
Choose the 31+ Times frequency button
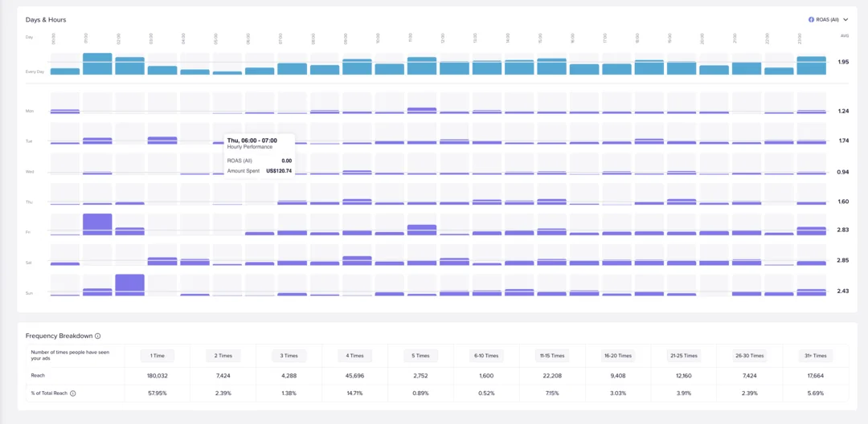pyautogui.click(x=816, y=356)
